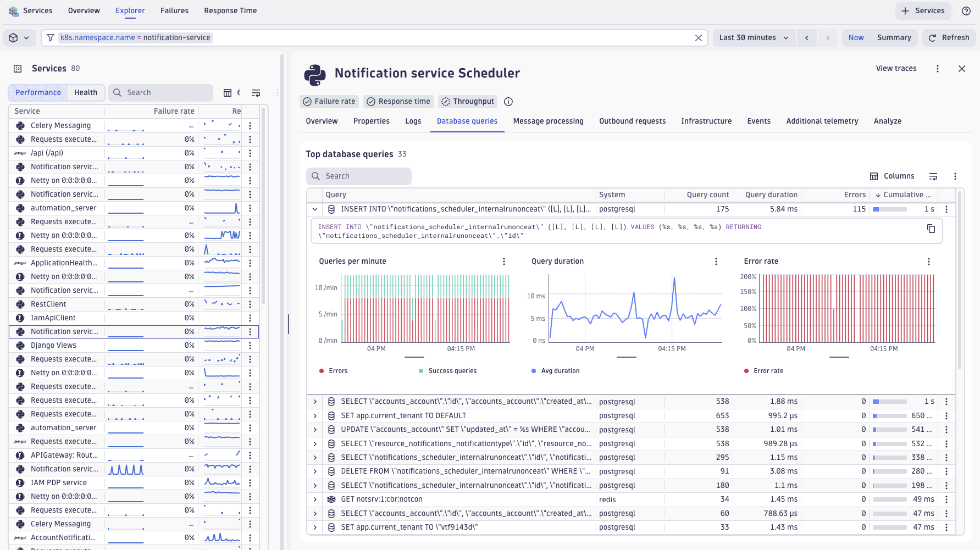The image size is (980, 550).
Task: Open the Explorer navigation item
Action: [x=130, y=10]
